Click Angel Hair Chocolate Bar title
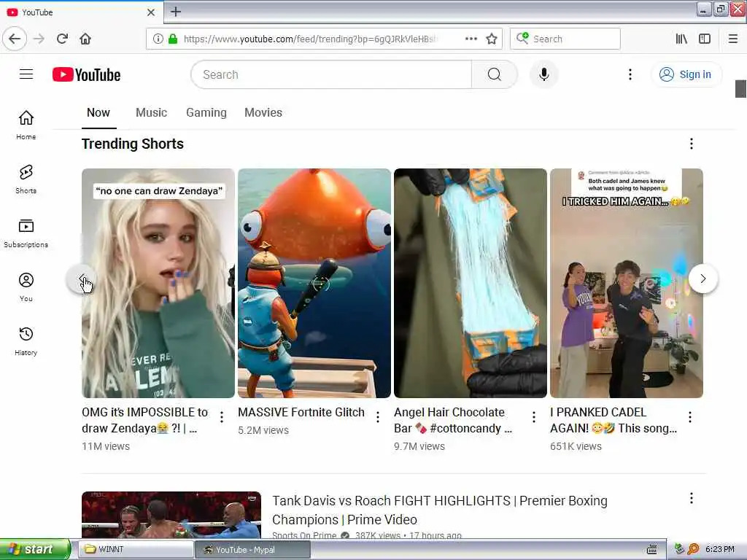 452,421
